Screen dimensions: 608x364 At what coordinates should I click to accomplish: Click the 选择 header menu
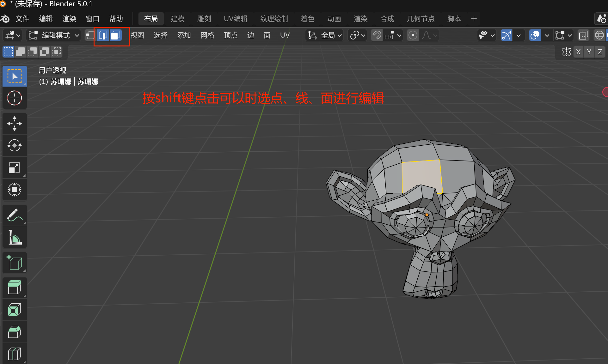click(160, 35)
